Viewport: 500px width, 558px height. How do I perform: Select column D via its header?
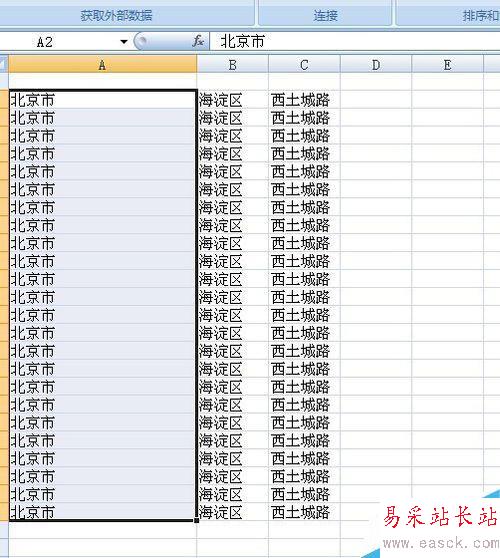(x=376, y=65)
